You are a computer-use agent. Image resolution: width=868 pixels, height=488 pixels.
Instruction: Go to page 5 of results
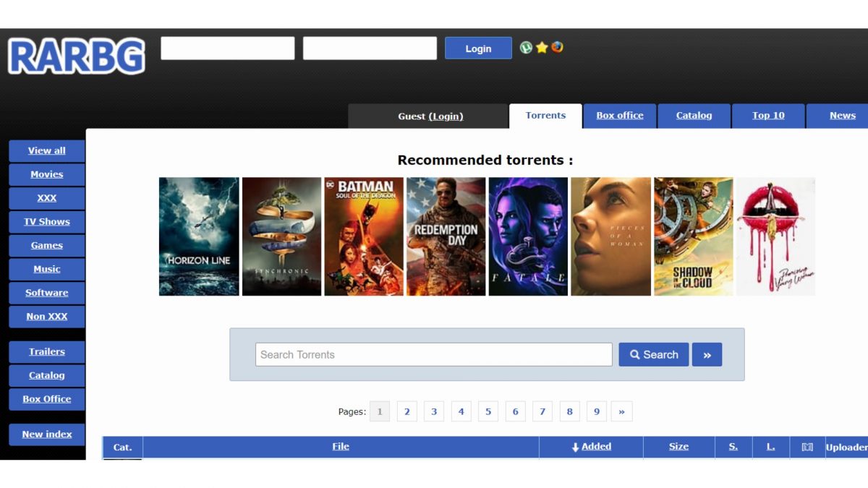click(x=488, y=411)
